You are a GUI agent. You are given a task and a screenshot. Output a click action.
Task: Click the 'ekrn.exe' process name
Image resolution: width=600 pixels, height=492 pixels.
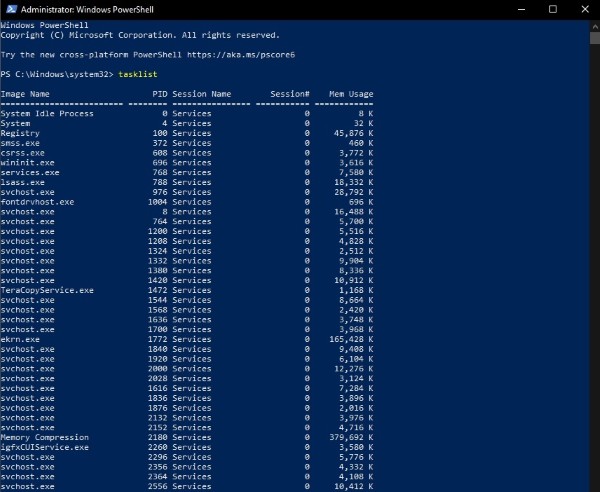(20, 339)
